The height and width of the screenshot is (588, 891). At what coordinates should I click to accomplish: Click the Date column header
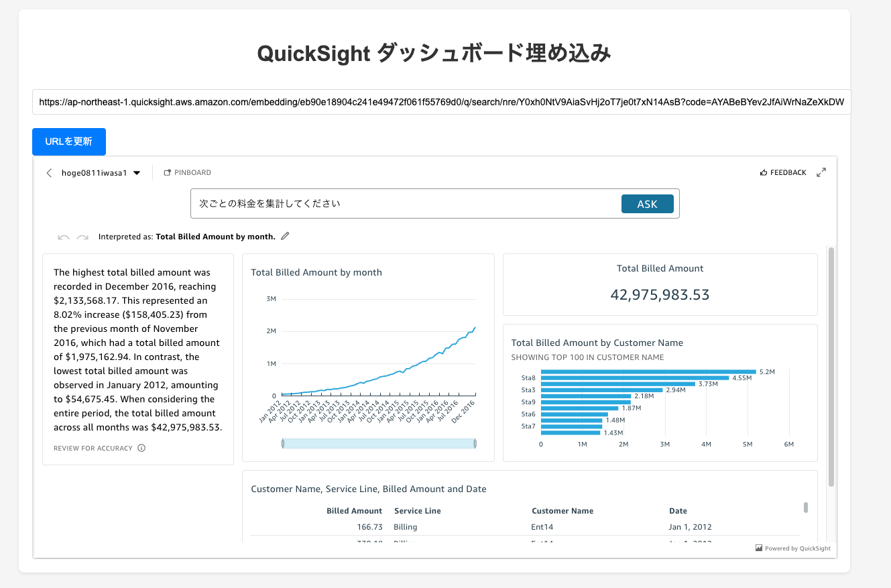point(678,511)
